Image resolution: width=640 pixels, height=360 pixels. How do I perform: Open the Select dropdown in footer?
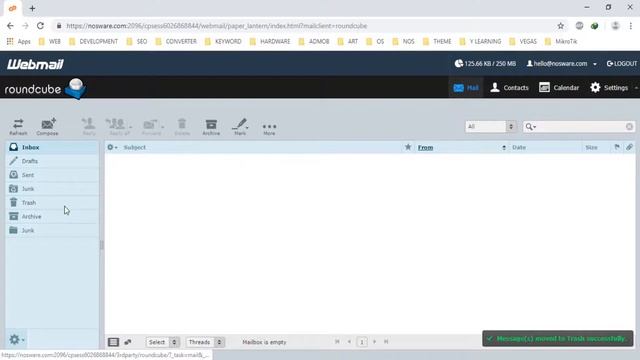tap(162, 342)
